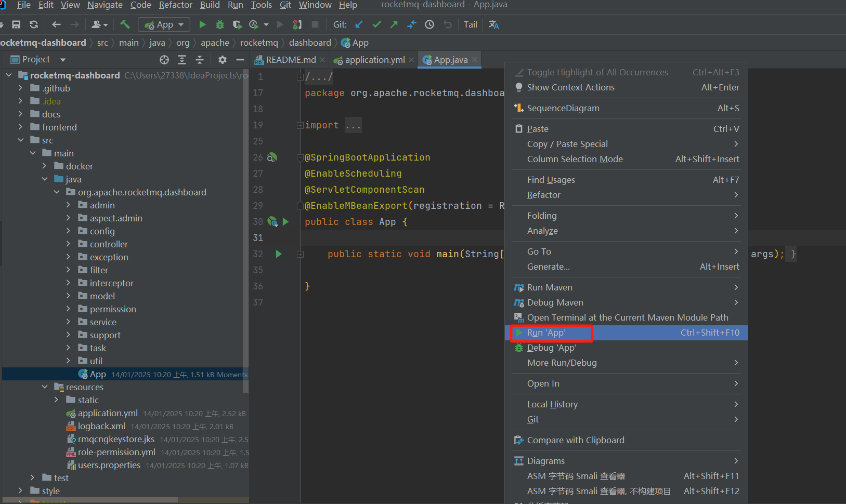Click Collapse All icon in Project panel
This screenshot has width=846, height=504.
pyautogui.click(x=200, y=60)
